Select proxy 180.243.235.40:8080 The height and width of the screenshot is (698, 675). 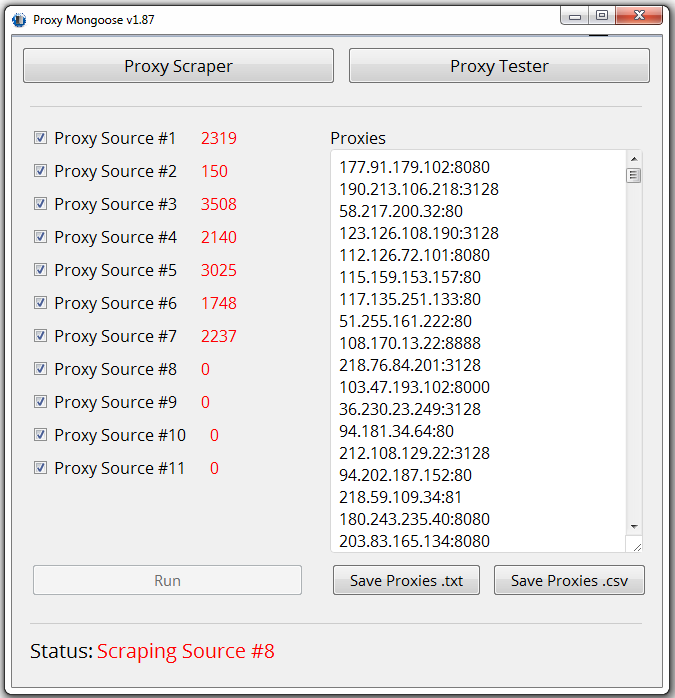pos(414,519)
